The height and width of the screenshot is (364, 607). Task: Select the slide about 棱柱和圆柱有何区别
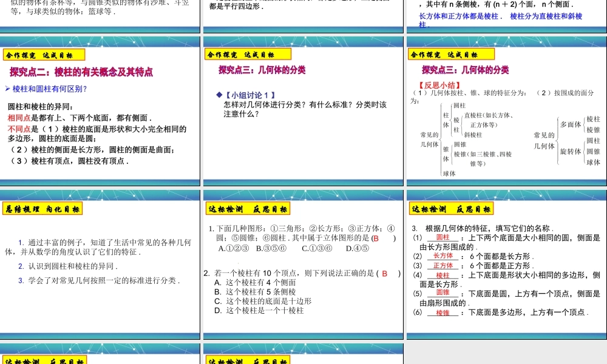[x=100, y=112]
